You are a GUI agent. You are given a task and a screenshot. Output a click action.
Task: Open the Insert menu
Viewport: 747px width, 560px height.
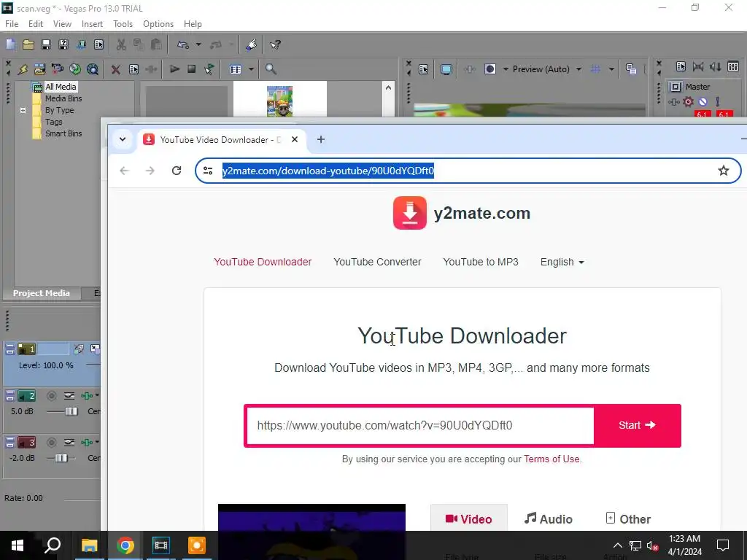[92, 24]
